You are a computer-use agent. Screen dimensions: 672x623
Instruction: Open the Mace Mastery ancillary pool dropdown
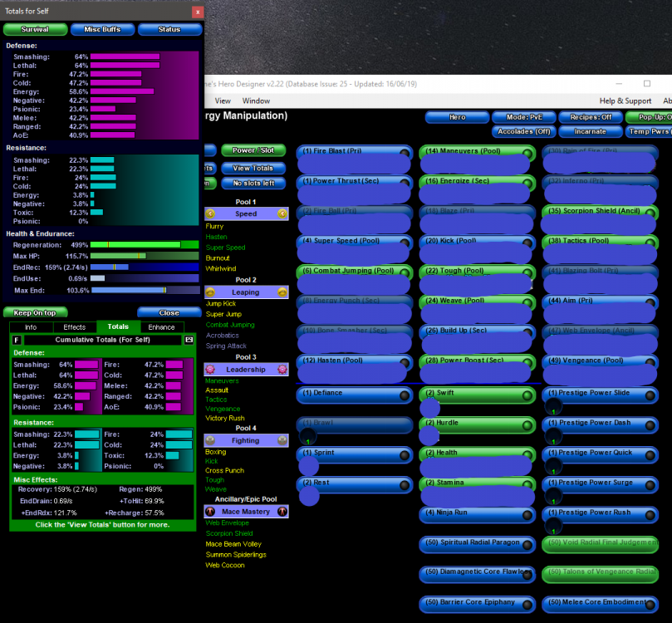pos(246,512)
